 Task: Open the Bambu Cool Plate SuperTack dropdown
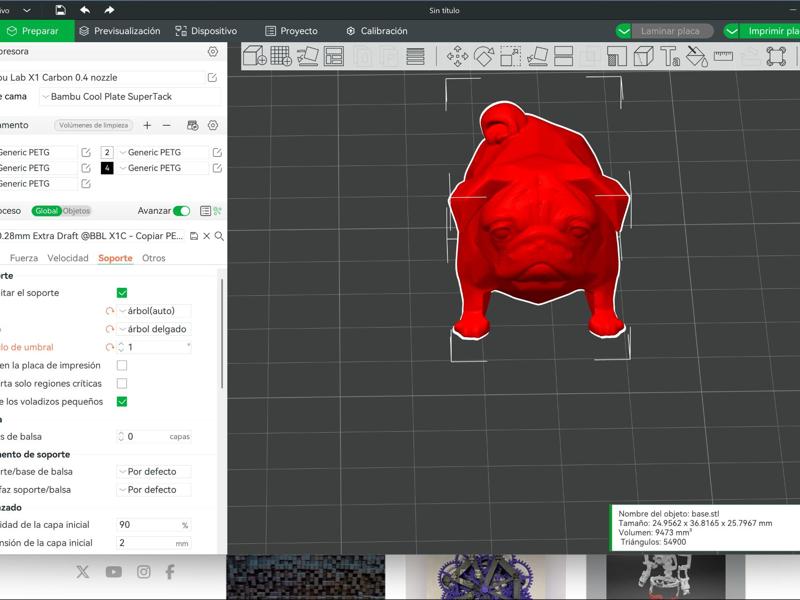pyautogui.click(x=130, y=97)
